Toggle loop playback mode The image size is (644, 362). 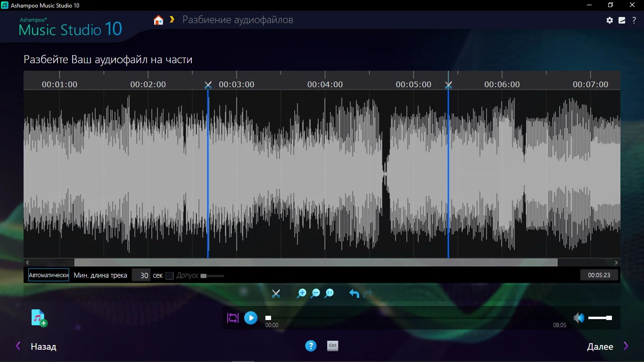click(233, 318)
